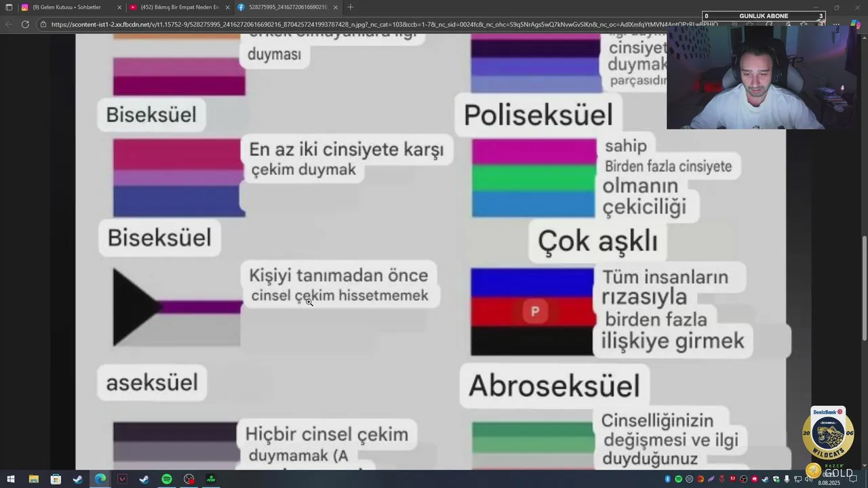This screenshot has width=868, height=488.
Task: Open Bluetooth tray icon
Action: coord(667,479)
